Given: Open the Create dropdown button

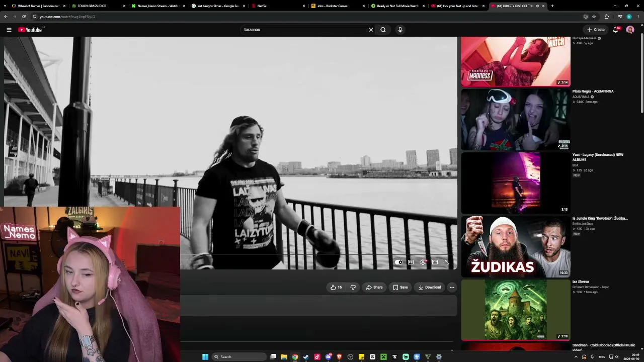Looking at the screenshot, I should pyautogui.click(x=596, y=30).
